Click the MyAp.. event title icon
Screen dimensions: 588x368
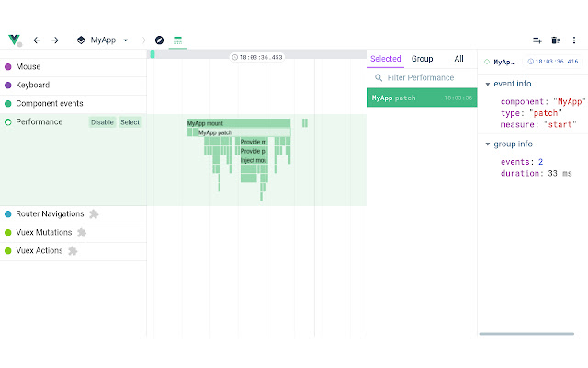click(x=487, y=62)
